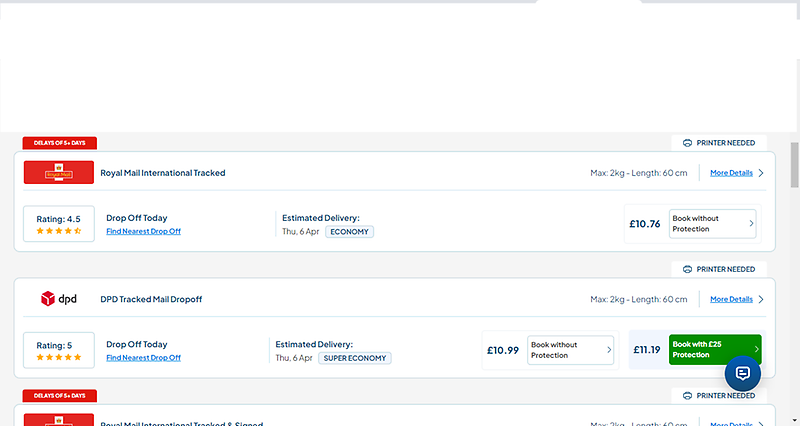Open More Details for Royal Mail International Tracked
The height and width of the screenshot is (426, 800).
tap(731, 173)
